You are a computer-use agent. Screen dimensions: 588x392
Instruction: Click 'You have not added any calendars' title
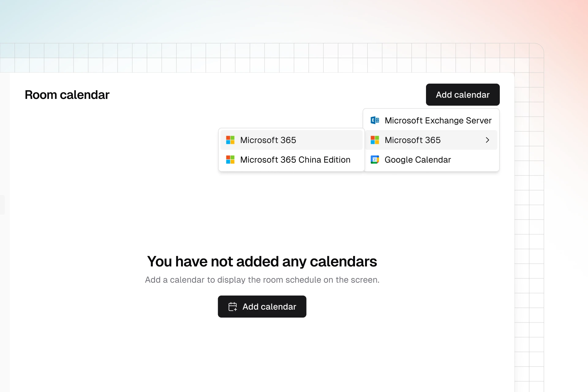[262, 261]
